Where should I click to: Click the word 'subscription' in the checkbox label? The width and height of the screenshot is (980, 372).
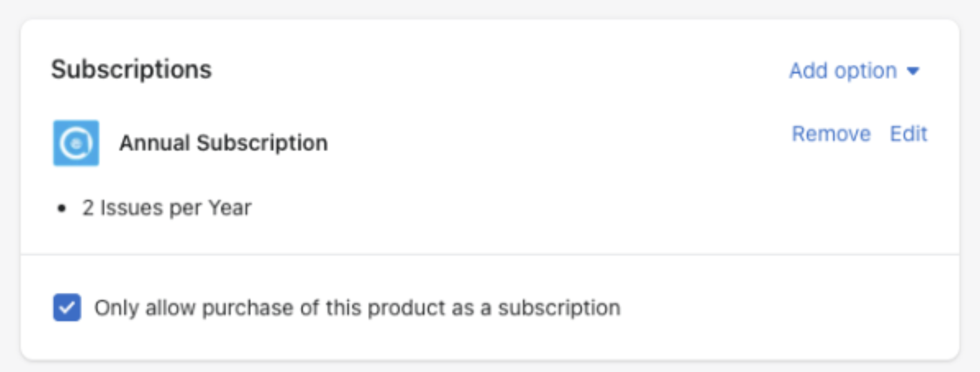coord(559,308)
